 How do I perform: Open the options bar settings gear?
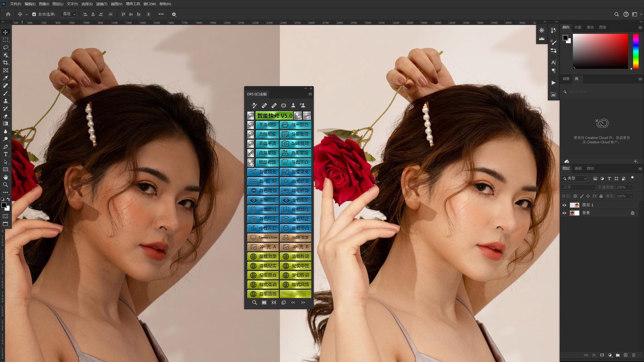pos(174,14)
